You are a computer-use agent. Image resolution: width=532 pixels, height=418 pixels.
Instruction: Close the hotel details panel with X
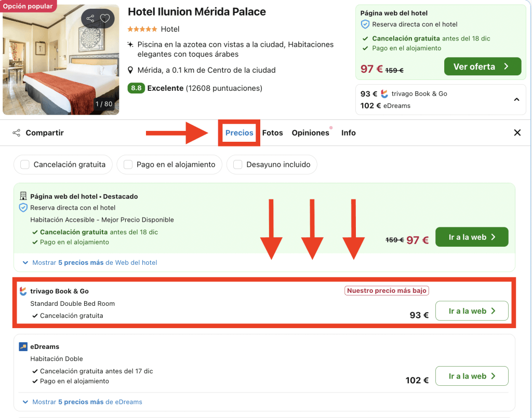click(x=517, y=133)
